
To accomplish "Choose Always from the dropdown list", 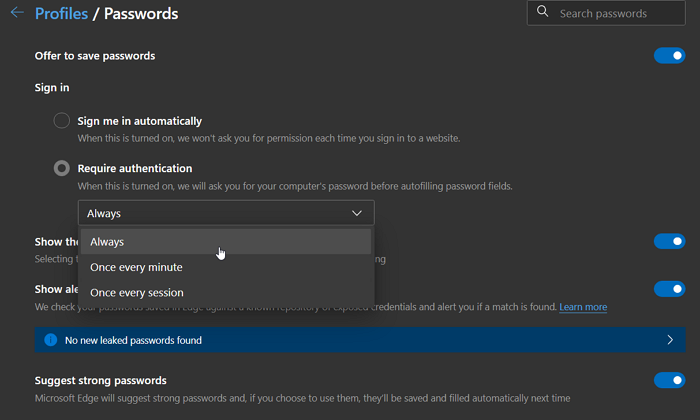I will (226, 242).
